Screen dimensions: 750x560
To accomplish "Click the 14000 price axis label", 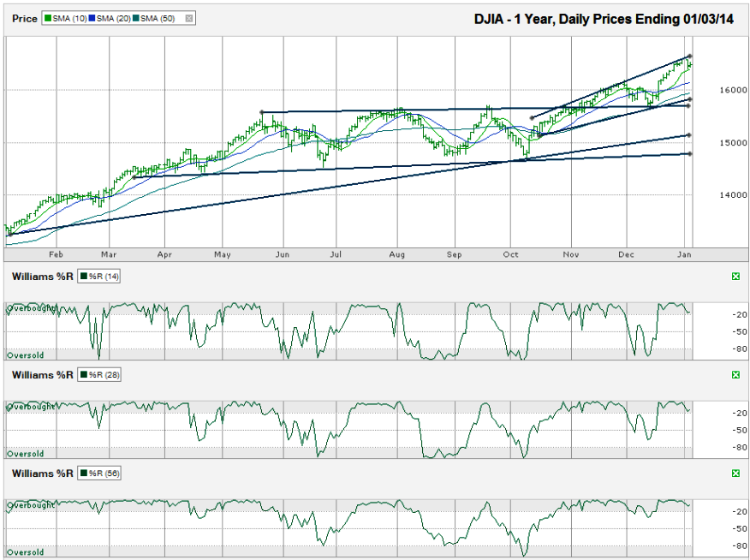I will [733, 195].
